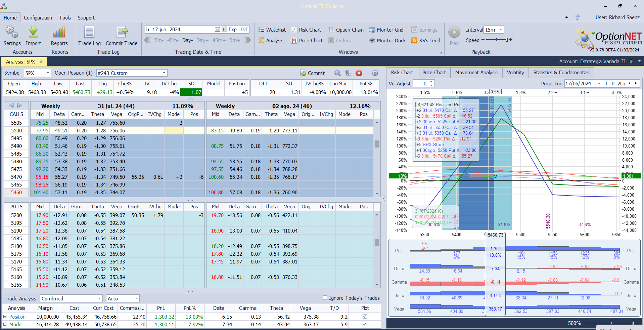Uncheck Plot checkbox for Model row
This screenshot has height=330, width=644.
(x=365, y=324)
